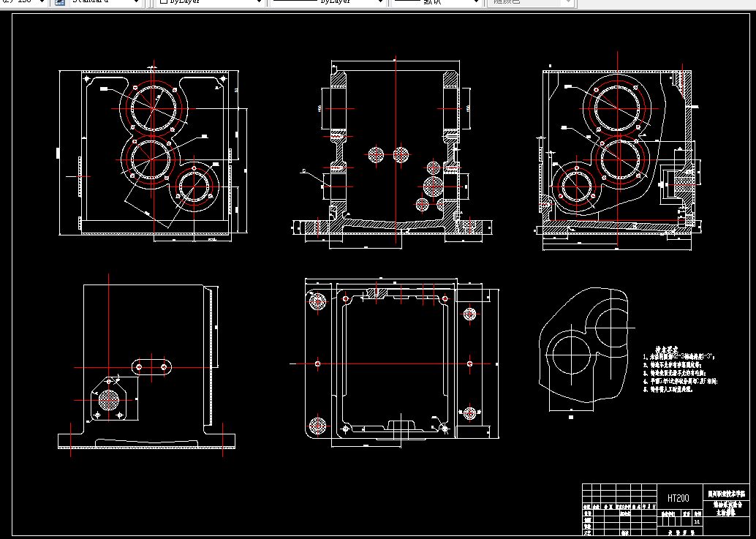756x539 pixels.
Task: Select the bottom-center plan view
Action: pos(396,363)
